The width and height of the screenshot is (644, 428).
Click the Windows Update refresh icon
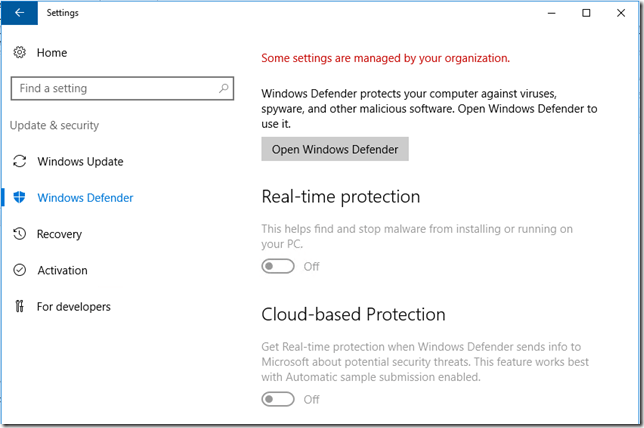pos(19,162)
